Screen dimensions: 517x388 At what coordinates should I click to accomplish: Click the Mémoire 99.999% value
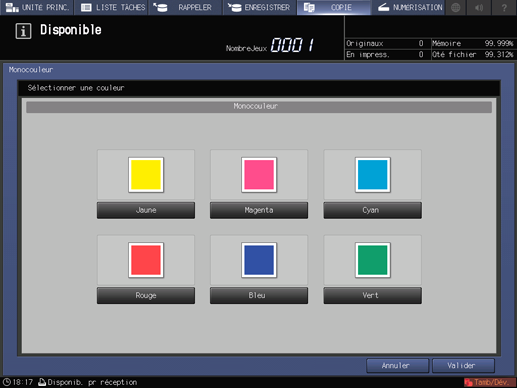click(499, 43)
